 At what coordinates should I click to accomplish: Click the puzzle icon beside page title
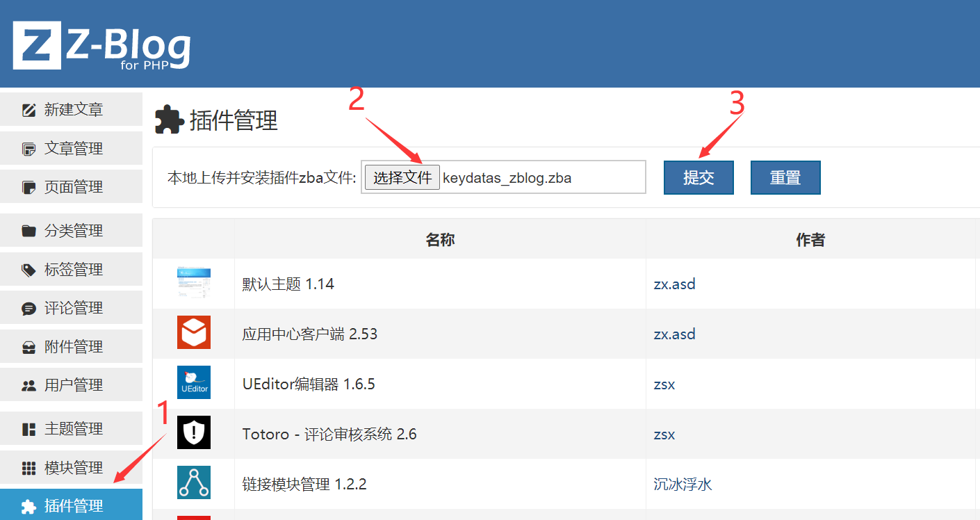[x=169, y=120]
